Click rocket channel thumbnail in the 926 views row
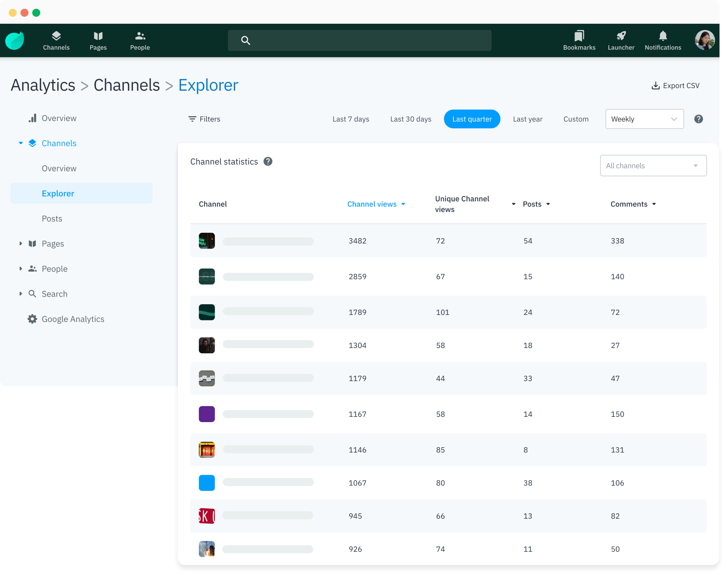728x578 pixels. pos(207,549)
